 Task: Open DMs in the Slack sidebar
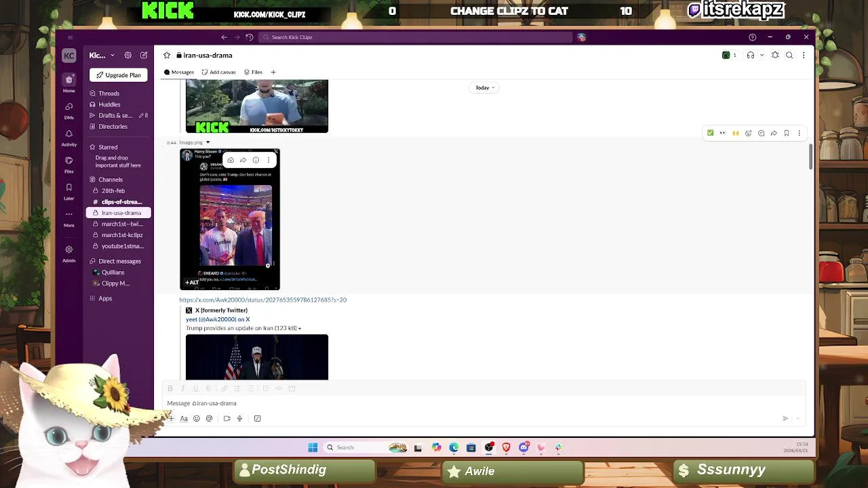68,110
